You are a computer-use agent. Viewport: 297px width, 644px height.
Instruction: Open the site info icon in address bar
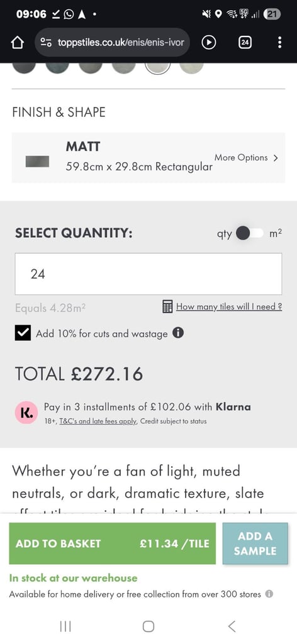pyautogui.click(x=45, y=42)
